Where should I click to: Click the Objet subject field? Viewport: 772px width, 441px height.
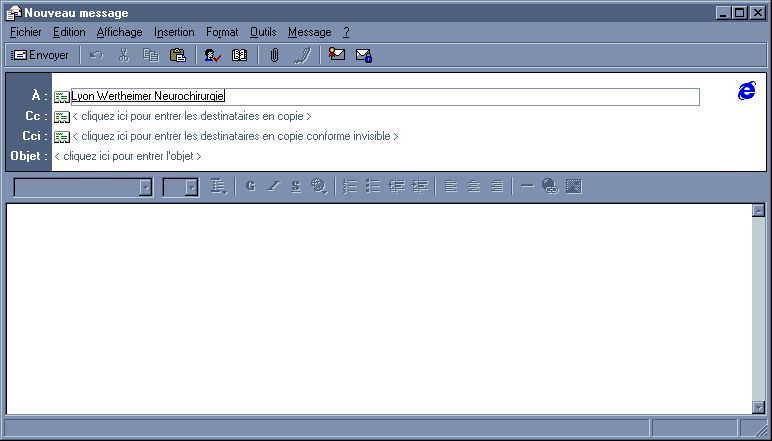pyautogui.click(x=128, y=157)
